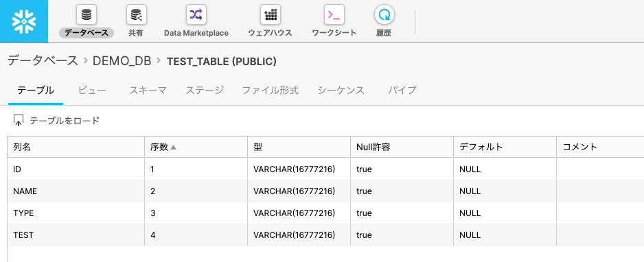Viewport: 644px width, 262px height.
Task: Click the 列名 column header
Action: point(76,147)
